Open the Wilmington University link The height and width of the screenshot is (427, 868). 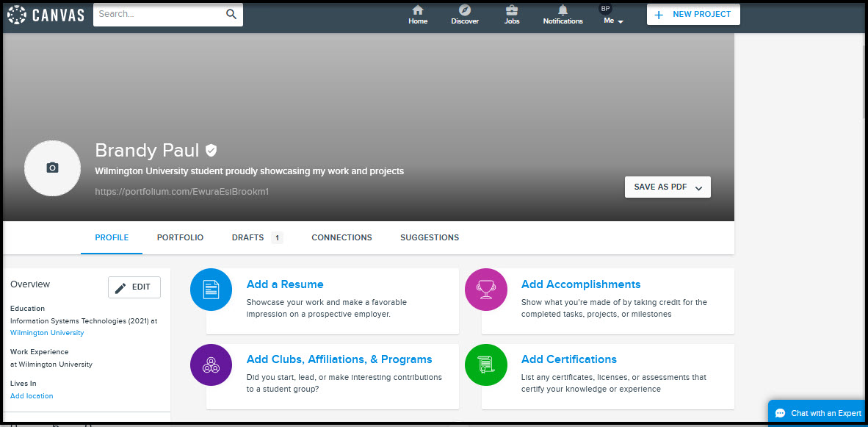click(x=47, y=333)
